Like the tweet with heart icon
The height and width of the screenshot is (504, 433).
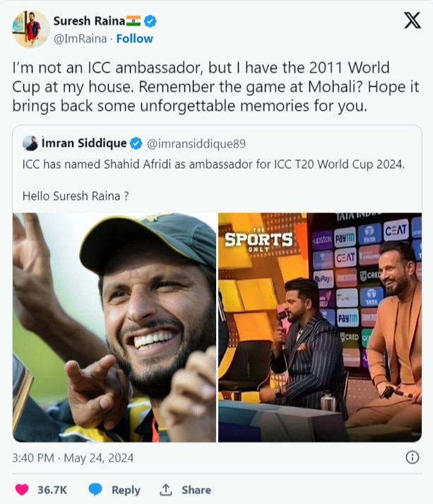coord(22,490)
